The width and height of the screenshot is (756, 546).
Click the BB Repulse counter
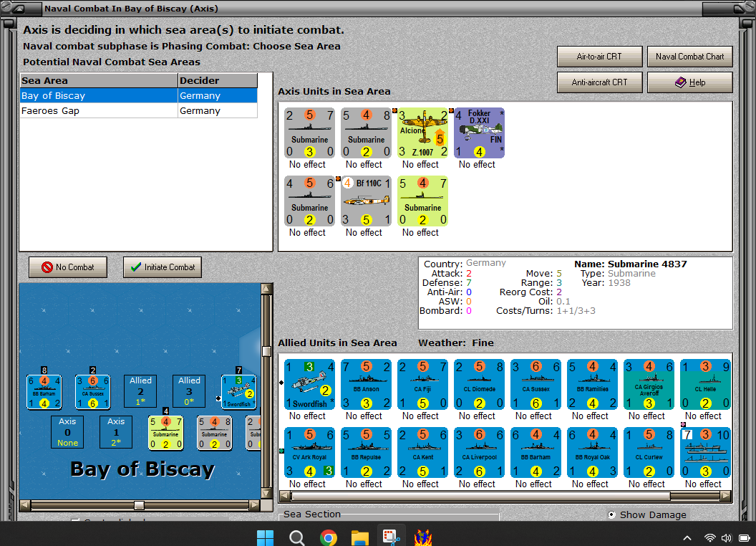(366, 452)
